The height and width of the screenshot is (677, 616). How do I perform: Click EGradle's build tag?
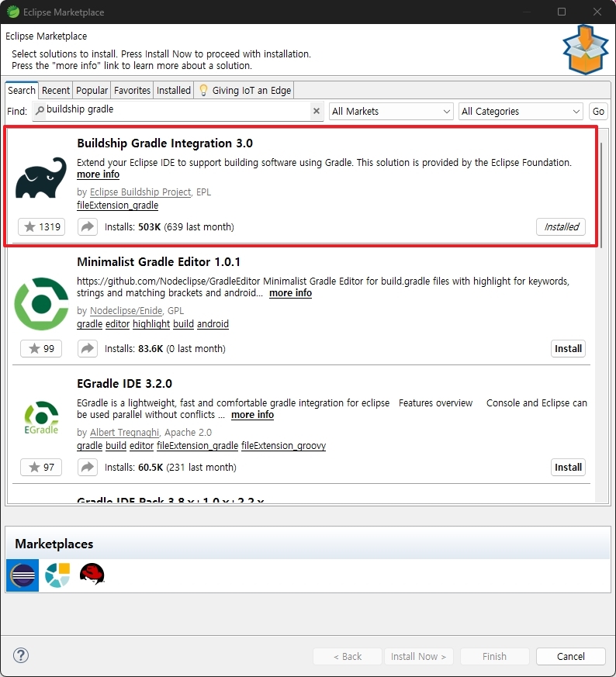[116, 446]
